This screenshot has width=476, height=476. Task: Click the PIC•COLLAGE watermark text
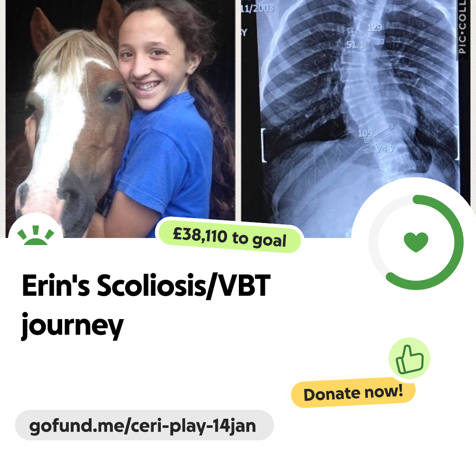coord(462,27)
